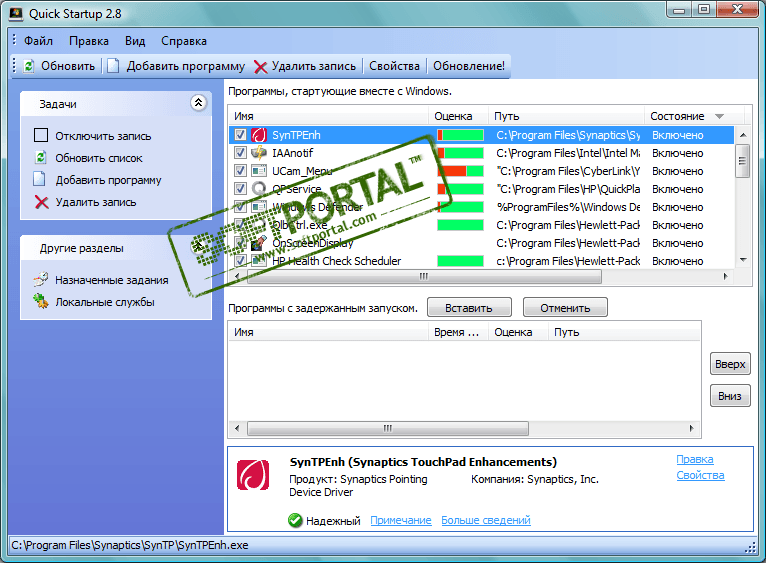Click the Время column header in the delayed list

(458, 332)
